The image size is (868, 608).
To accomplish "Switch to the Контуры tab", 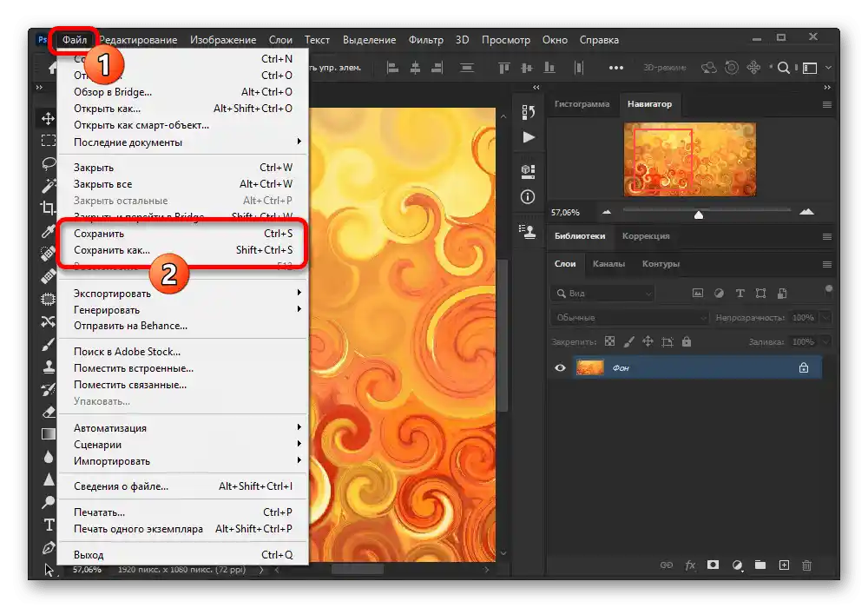I will [x=661, y=264].
